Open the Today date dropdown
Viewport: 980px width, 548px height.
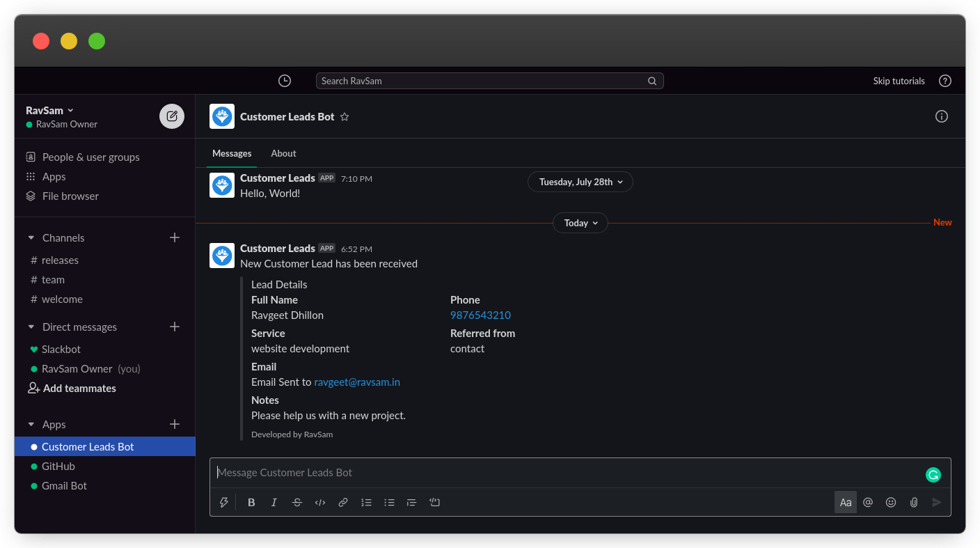point(580,223)
